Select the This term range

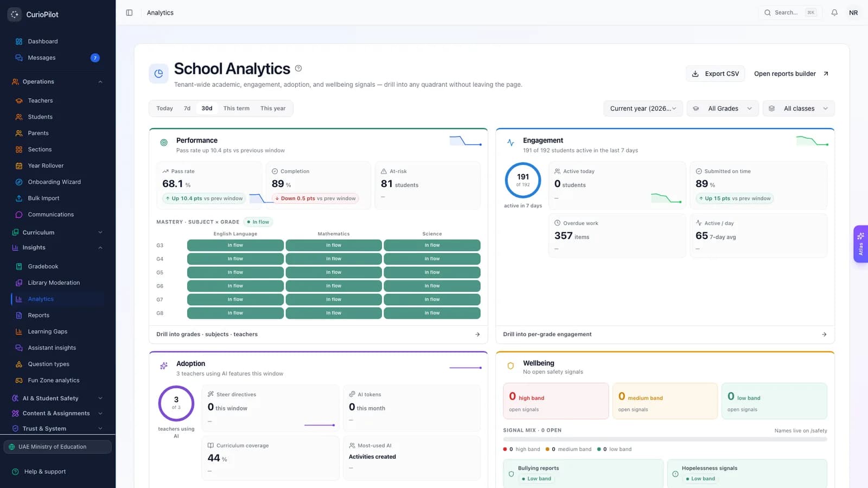point(237,108)
